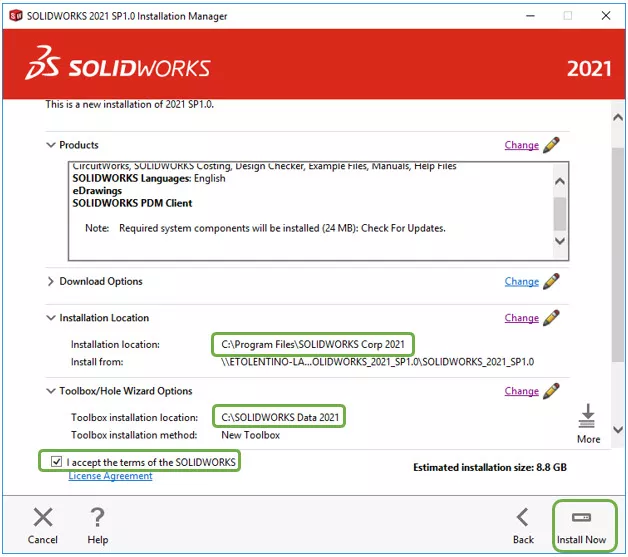Open the Change link for Toolbox/Hole Wizard Options

click(521, 391)
